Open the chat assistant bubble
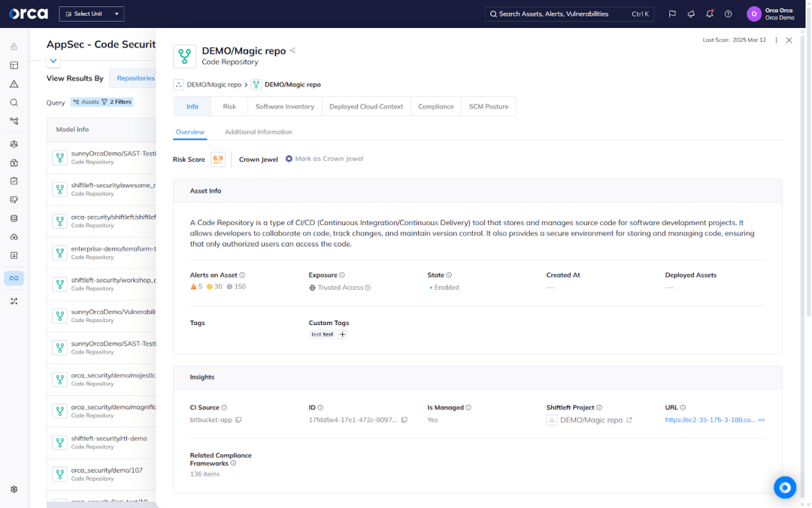Screen dimensions: 812x508 [784, 487]
